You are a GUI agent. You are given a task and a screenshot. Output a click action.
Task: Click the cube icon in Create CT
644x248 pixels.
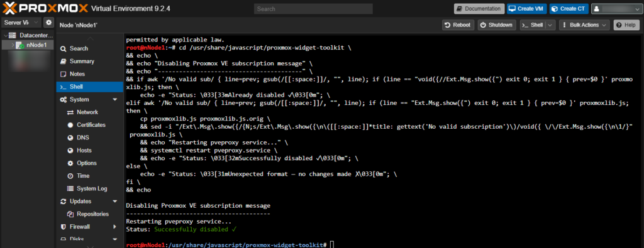555,9
